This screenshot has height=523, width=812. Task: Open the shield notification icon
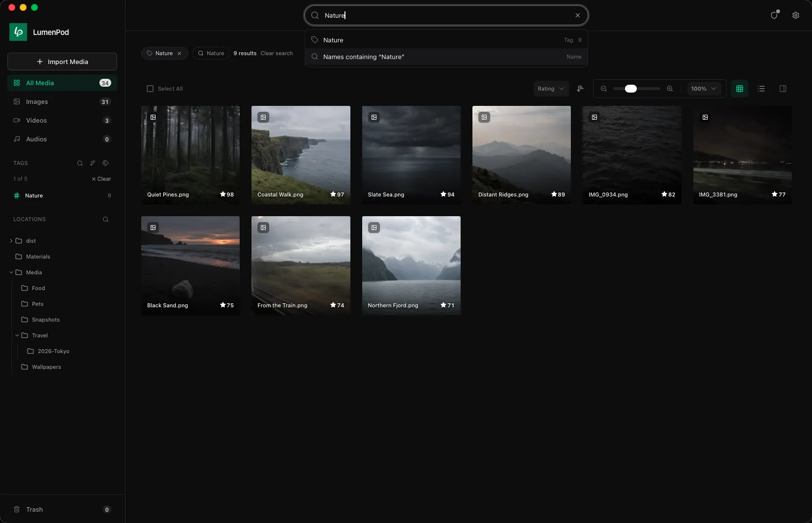774,15
